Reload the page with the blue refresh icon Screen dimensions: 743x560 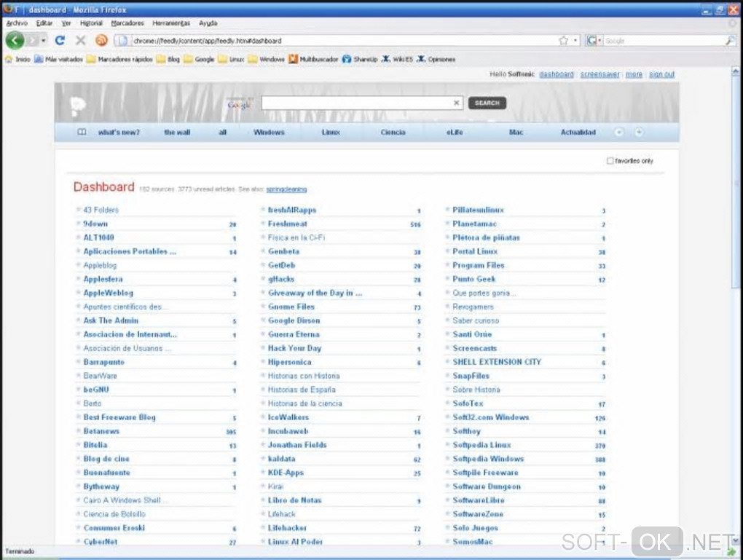(60, 41)
